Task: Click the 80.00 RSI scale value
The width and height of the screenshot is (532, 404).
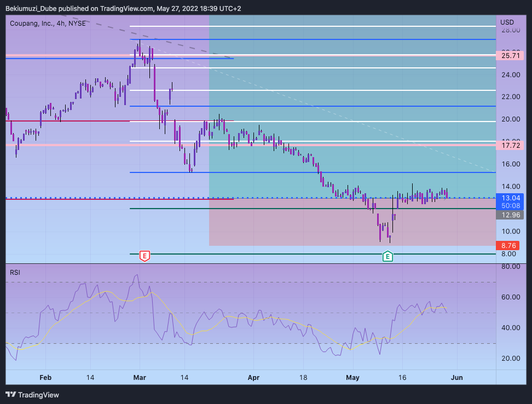Action: pyautogui.click(x=511, y=267)
